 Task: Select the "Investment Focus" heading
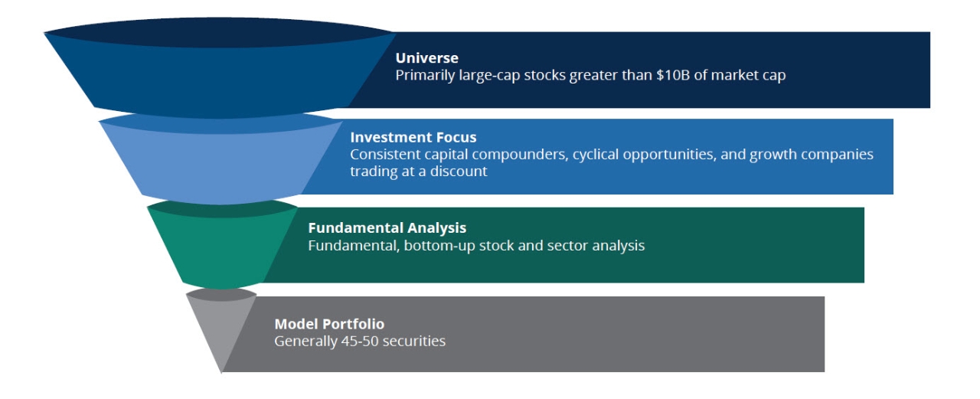pyautogui.click(x=413, y=137)
